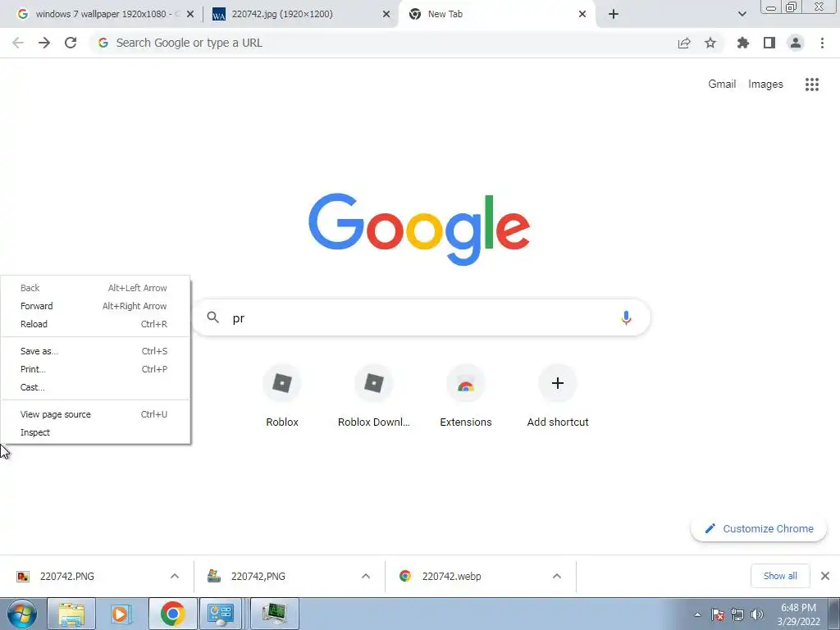
Task: Open the Roblox Downl... shortcut tile
Action: pos(373,396)
